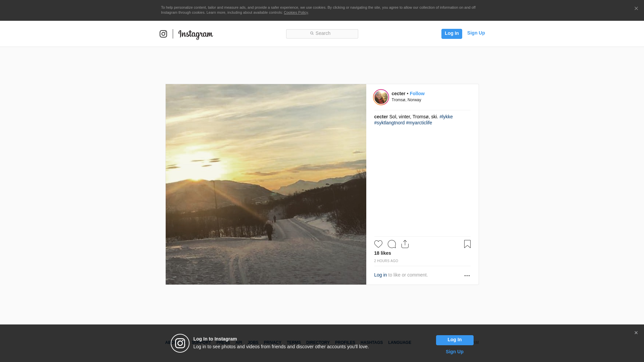This screenshot has width=644, height=362.
Task: Click the Sign Up header link
Action: tap(476, 33)
